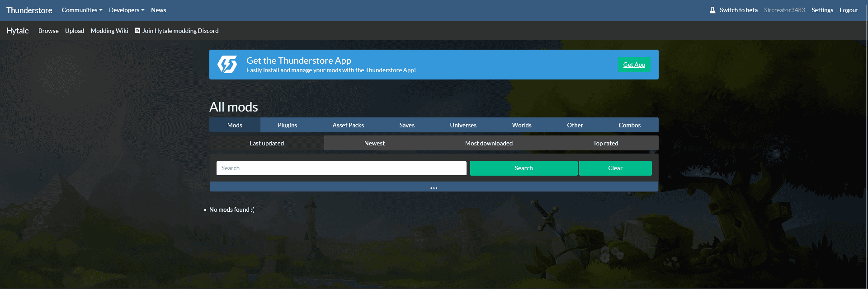868x289 pixels.
Task: Click Join Hytale modding Discord
Action: pyautogui.click(x=180, y=31)
